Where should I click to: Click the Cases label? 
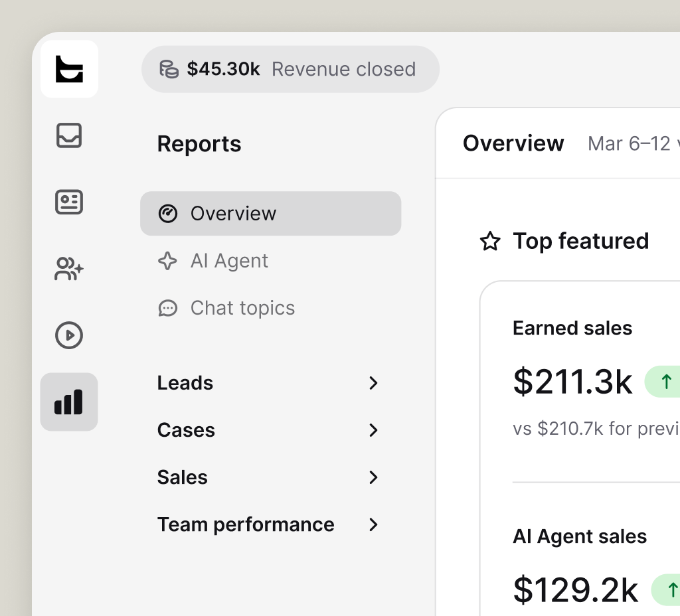pos(186,430)
